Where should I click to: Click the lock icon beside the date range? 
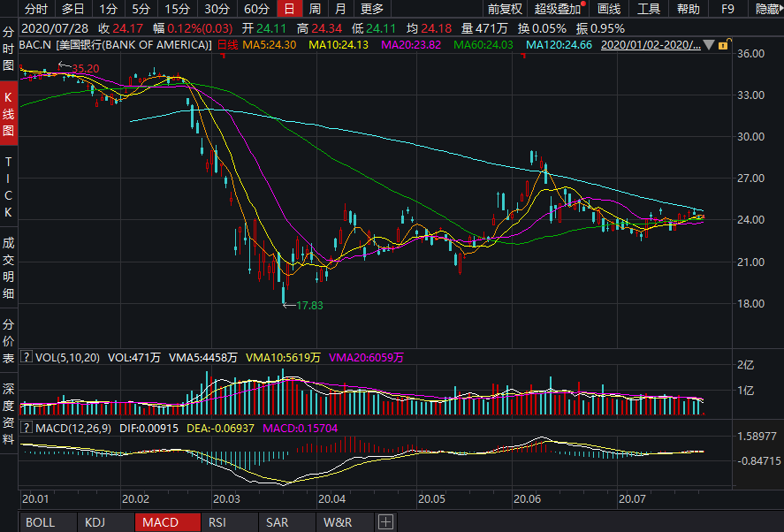tap(724, 44)
